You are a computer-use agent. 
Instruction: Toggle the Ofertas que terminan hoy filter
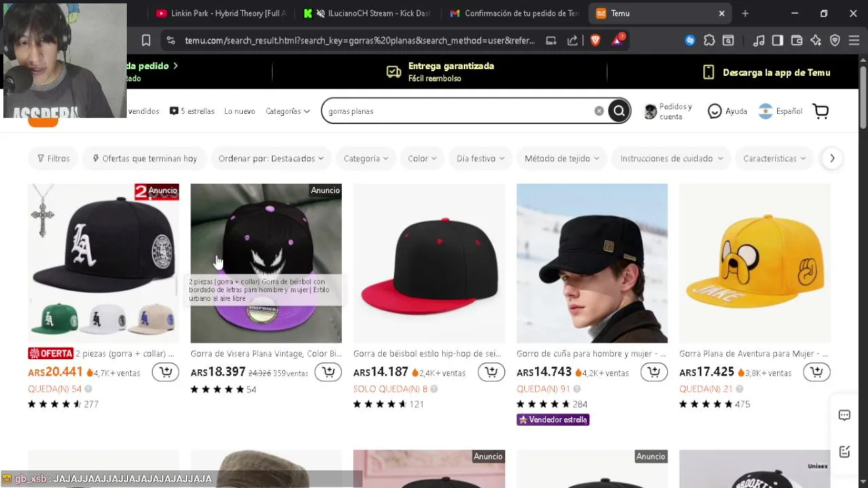(x=144, y=159)
